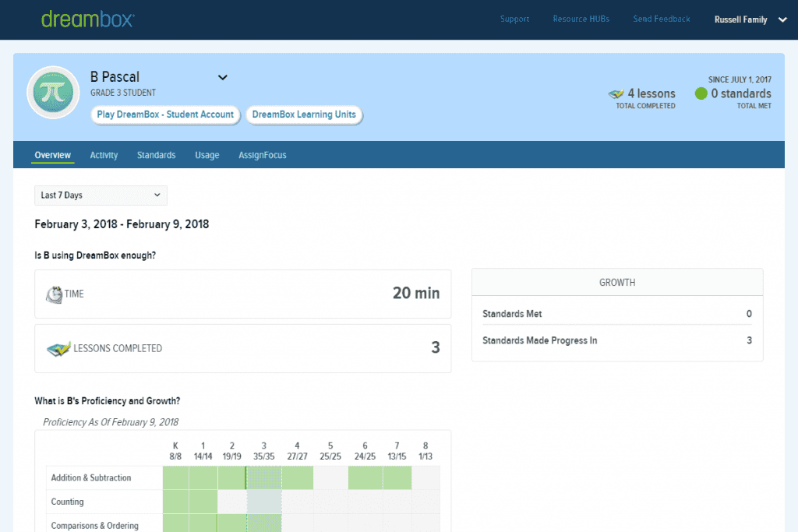Click the total lessons checkmark icon

click(x=616, y=93)
